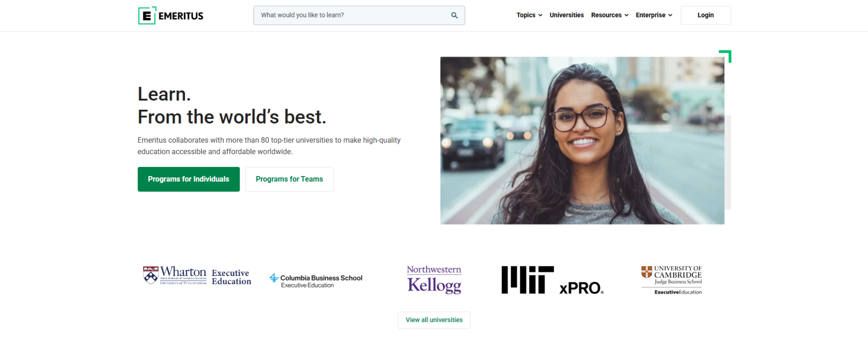Open Programs for Individuals
This screenshot has height=347, width=868.
pos(188,179)
